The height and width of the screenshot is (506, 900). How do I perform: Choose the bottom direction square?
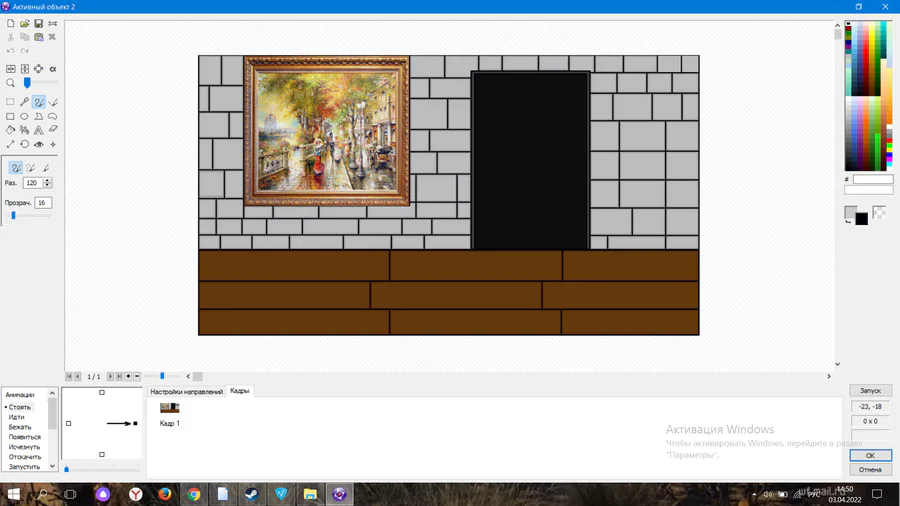102,454
